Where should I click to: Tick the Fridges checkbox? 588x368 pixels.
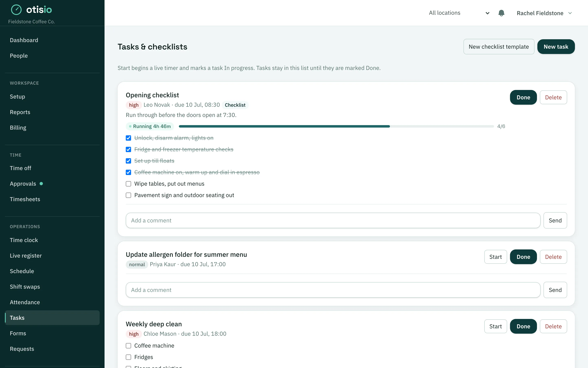pyautogui.click(x=129, y=357)
